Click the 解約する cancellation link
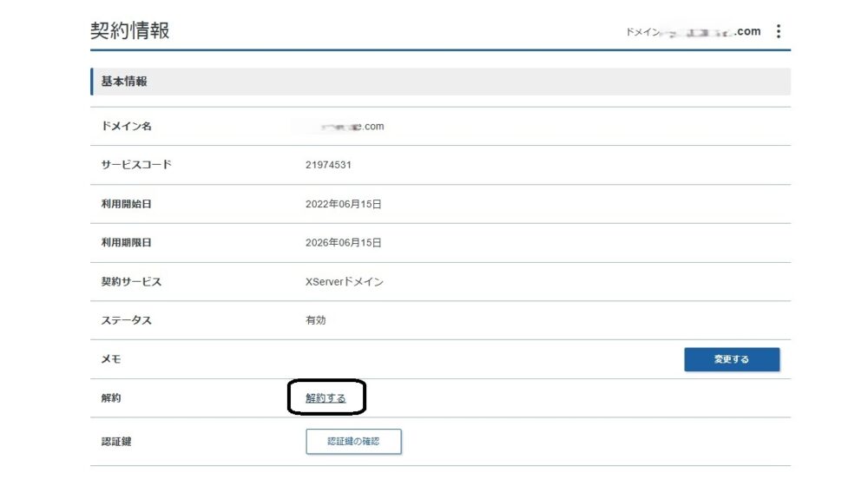The width and height of the screenshot is (868, 499). click(x=325, y=398)
